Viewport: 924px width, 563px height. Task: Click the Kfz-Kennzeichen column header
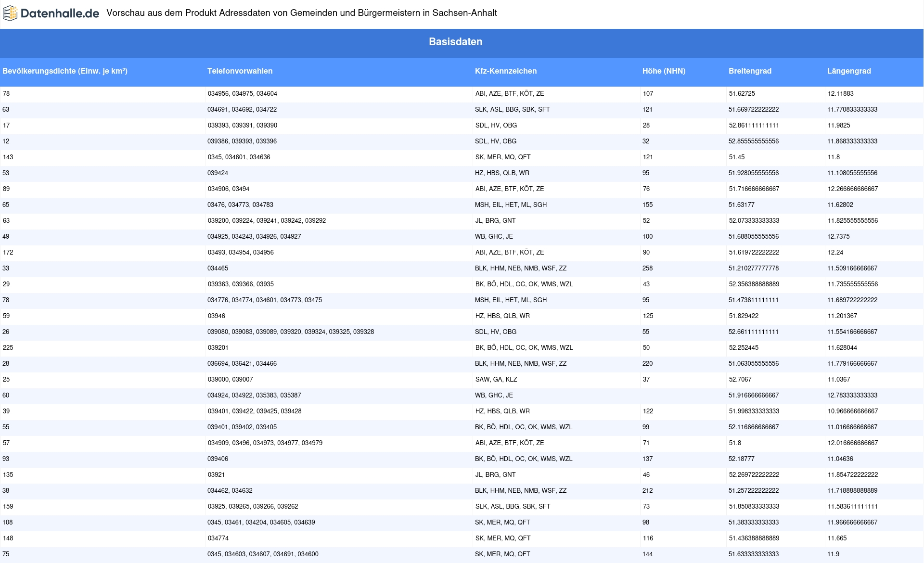pos(505,71)
